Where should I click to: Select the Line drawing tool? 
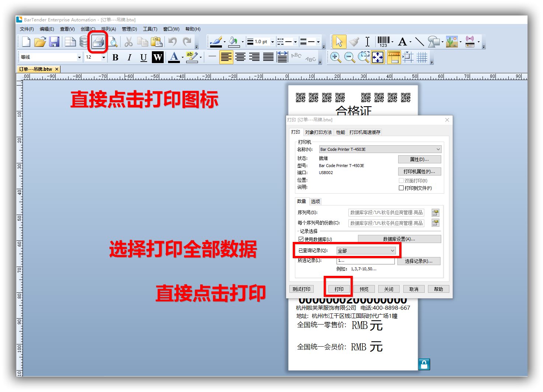coord(419,42)
